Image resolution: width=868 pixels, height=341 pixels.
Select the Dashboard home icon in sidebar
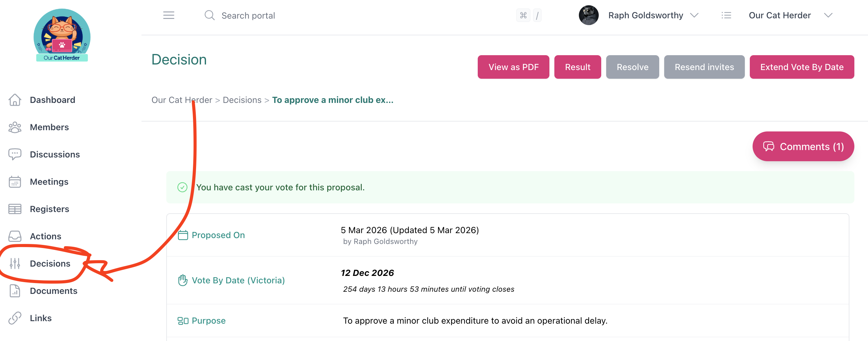pyautogui.click(x=15, y=100)
